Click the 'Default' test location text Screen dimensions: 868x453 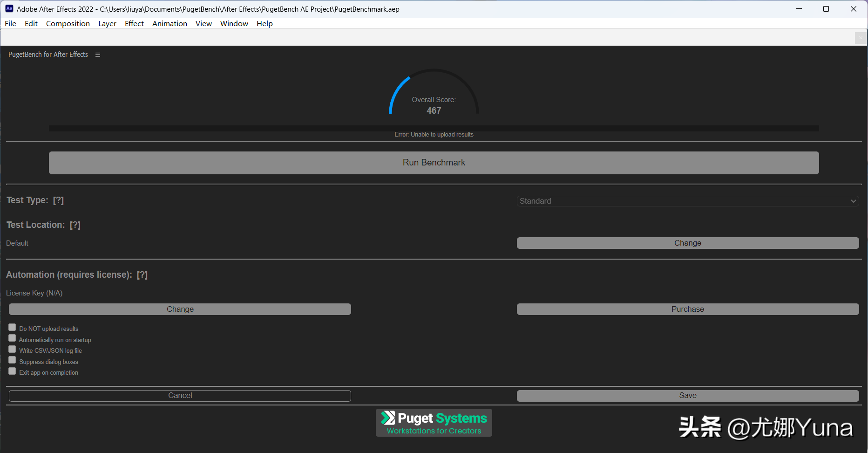17,243
